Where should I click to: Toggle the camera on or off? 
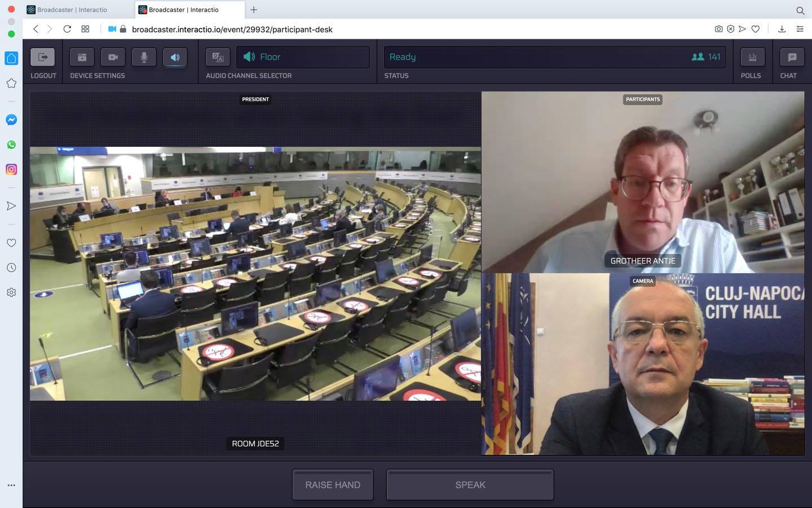tap(113, 57)
